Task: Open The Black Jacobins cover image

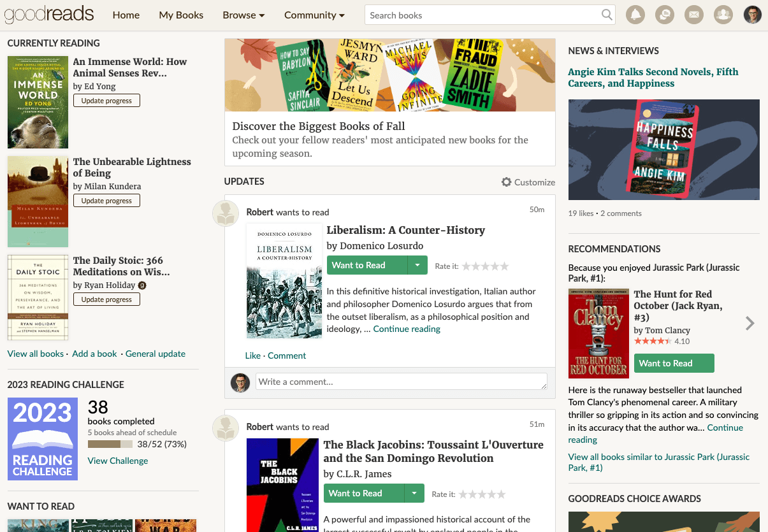Action: click(283, 485)
